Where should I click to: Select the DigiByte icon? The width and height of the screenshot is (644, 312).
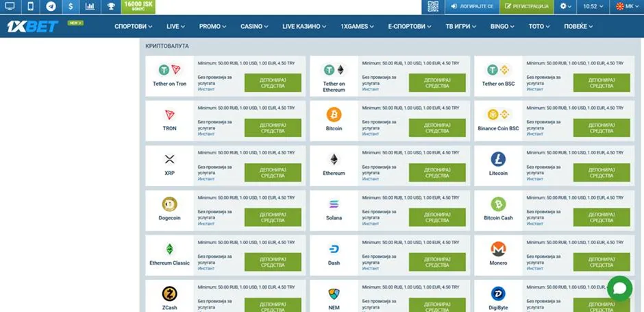pos(498,293)
